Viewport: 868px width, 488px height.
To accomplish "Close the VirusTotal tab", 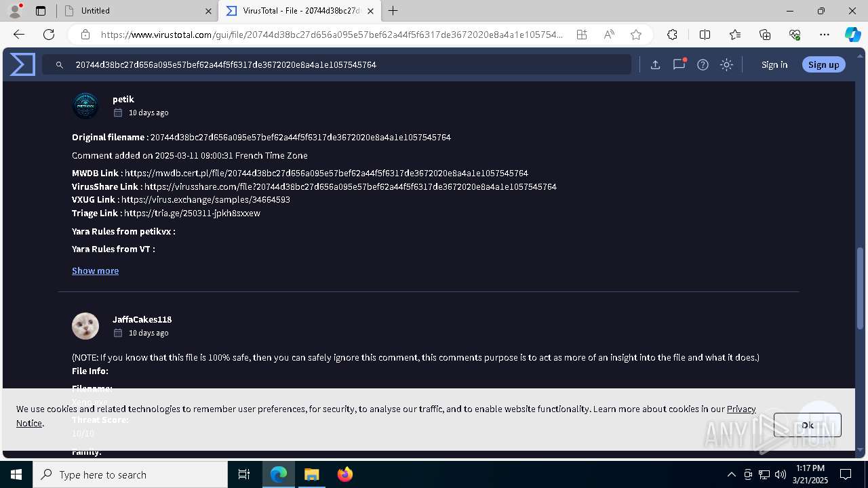I will (370, 11).
